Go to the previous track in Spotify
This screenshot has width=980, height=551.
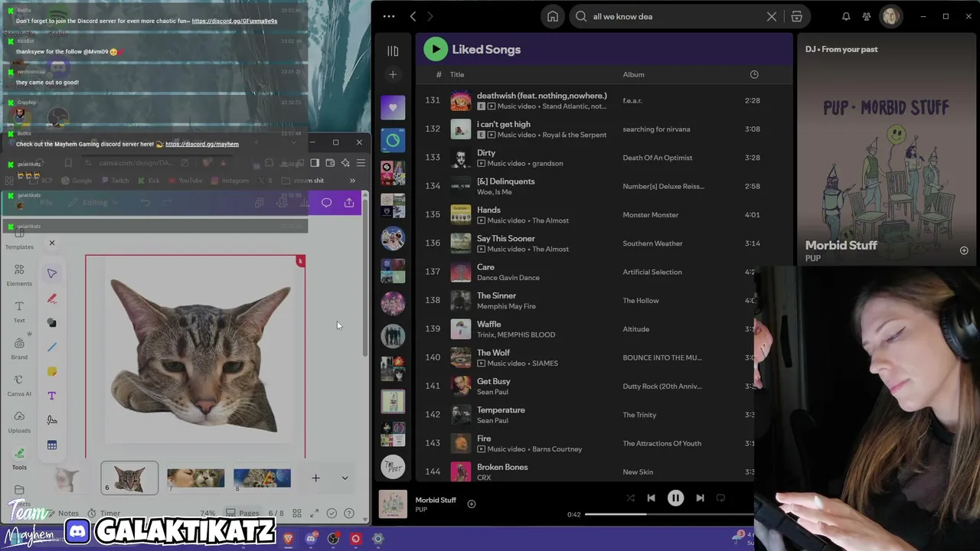tap(651, 498)
